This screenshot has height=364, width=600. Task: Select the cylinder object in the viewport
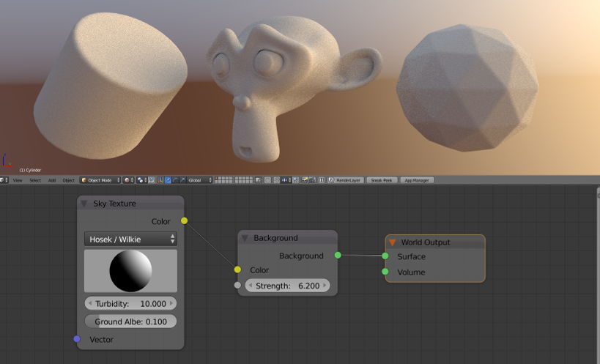[109, 86]
